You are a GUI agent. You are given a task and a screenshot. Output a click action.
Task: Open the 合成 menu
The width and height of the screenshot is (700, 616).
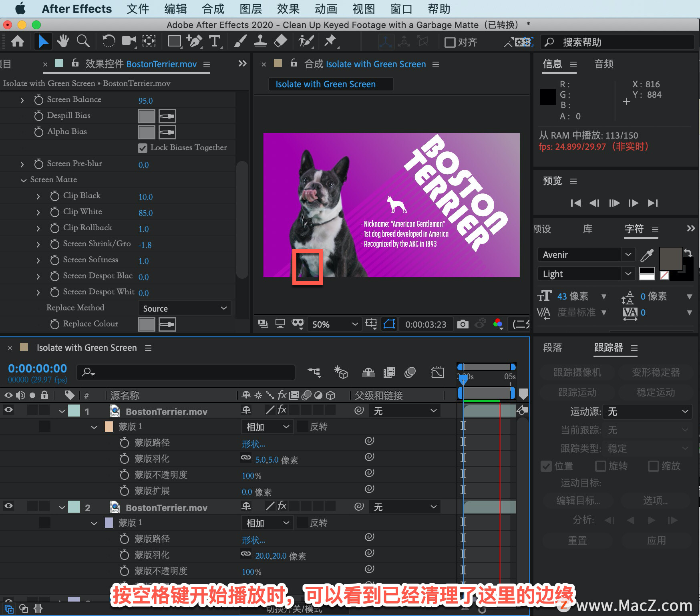[x=213, y=9]
